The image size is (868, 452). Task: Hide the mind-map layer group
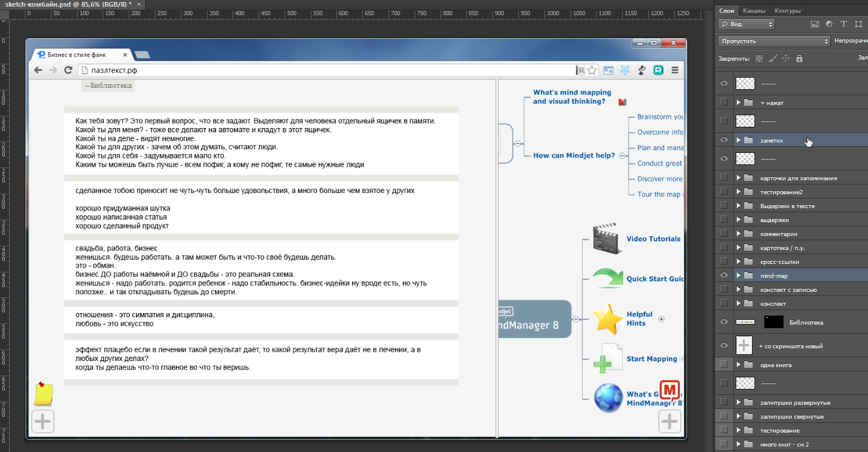click(724, 275)
